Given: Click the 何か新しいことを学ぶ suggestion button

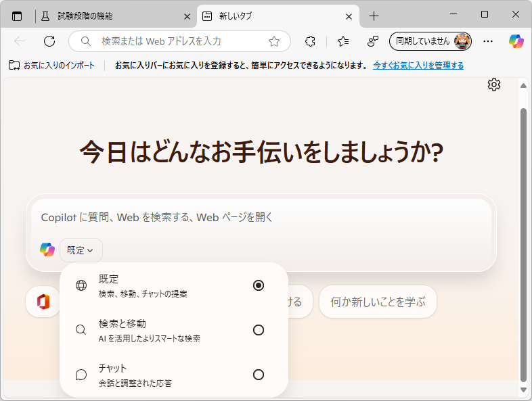Looking at the screenshot, I should pos(378,302).
